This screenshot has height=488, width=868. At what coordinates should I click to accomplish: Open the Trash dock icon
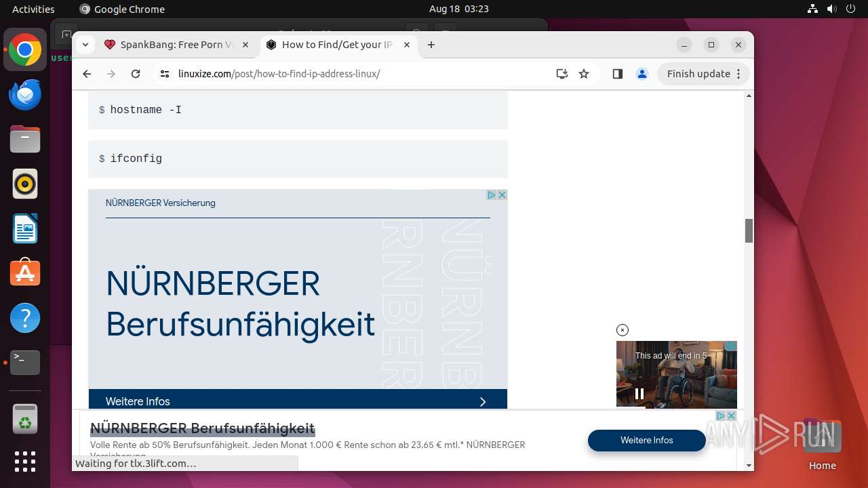pos(25,419)
